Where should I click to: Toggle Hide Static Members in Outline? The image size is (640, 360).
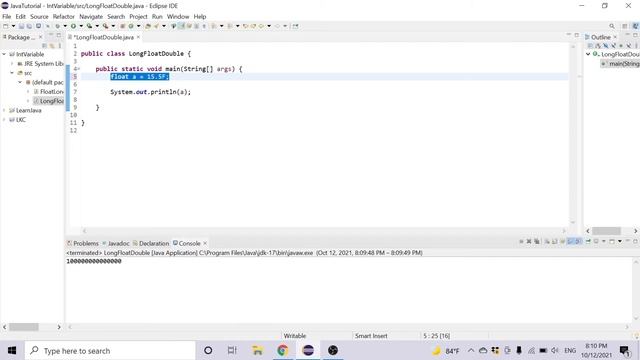point(613,46)
